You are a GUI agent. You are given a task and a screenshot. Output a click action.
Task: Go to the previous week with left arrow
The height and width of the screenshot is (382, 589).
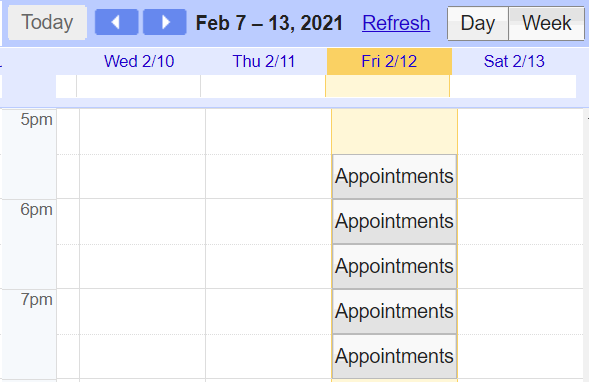coord(116,22)
